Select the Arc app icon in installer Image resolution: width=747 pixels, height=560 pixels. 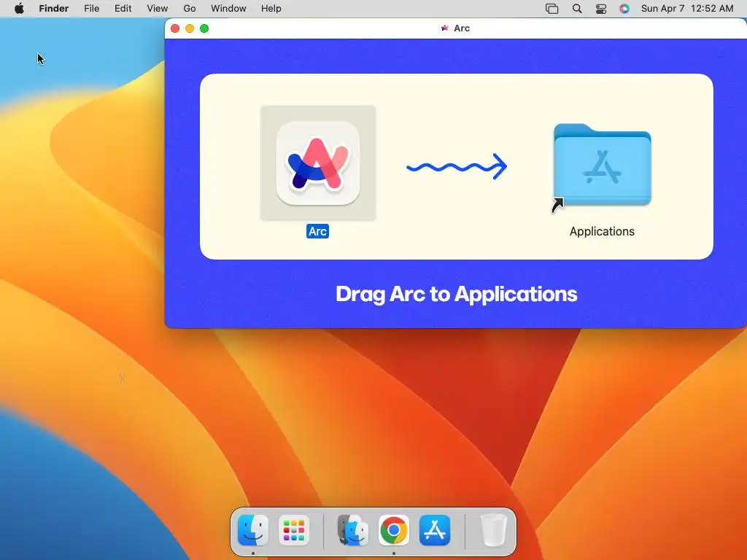click(x=318, y=163)
